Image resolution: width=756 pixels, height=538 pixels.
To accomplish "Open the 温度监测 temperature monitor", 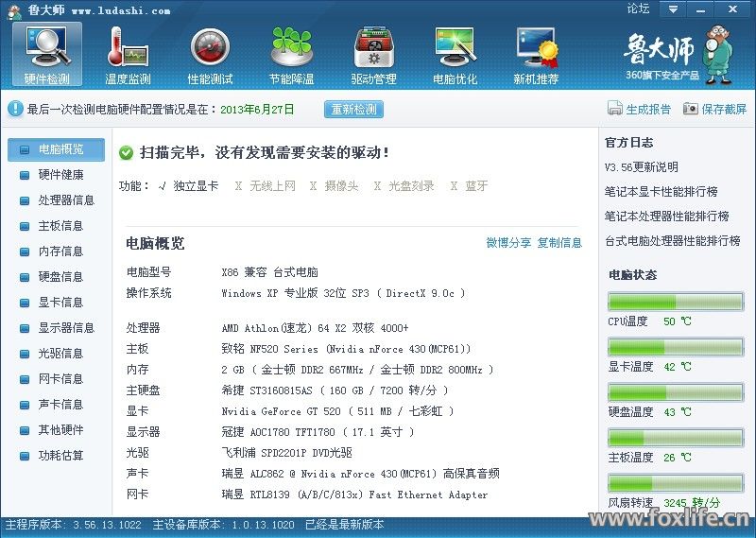I will point(128,55).
